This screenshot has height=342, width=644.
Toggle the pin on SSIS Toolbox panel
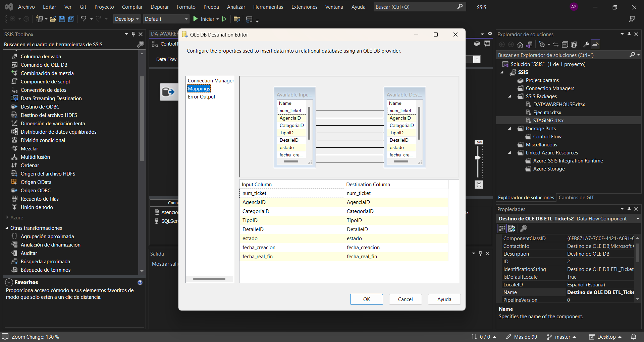click(x=133, y=34)
